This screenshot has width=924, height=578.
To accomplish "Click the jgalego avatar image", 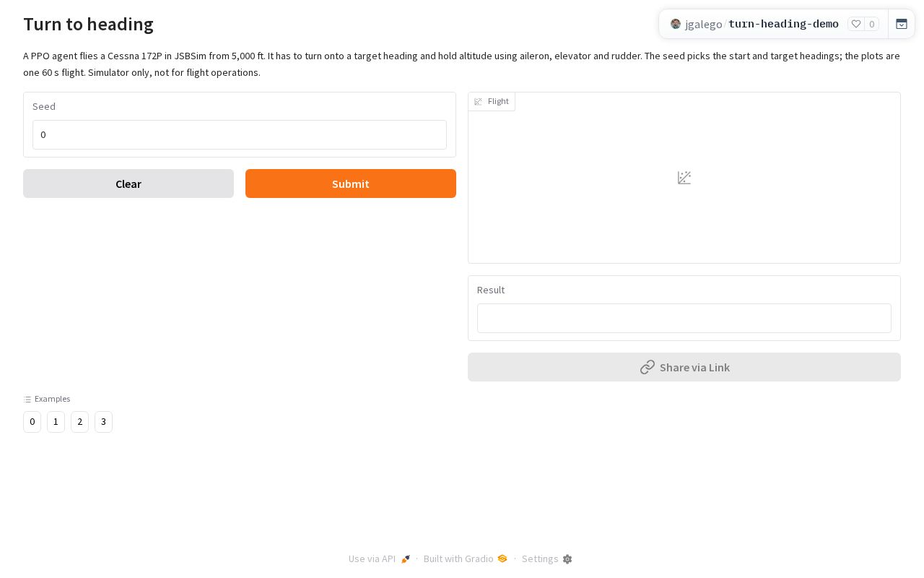I will tap(676, 24).
